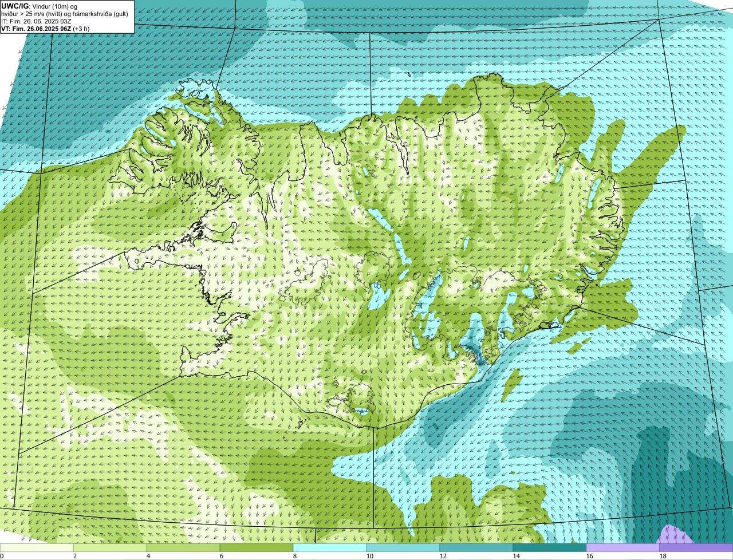Click the "IT: Fim. 26. 06. 2025 03Z" line

37,21
